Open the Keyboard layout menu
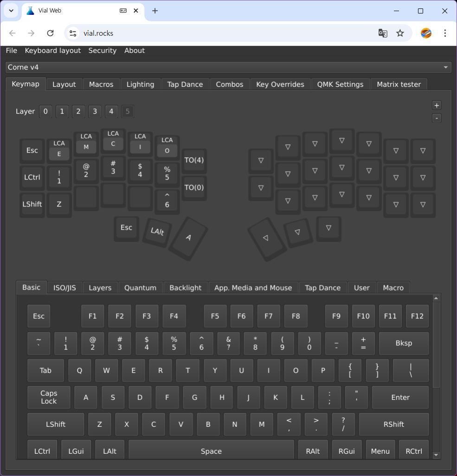Screen dimensions: 457x476 tap(53, 51)
